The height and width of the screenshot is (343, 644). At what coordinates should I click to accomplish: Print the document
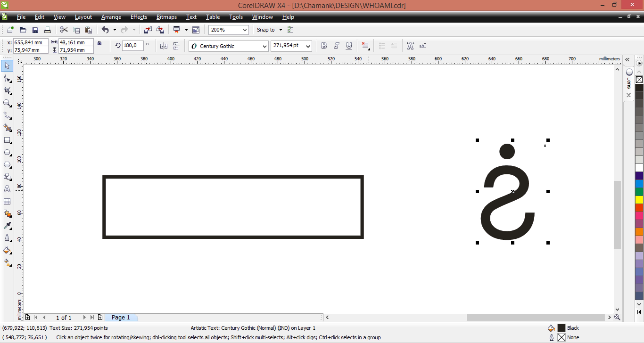[x=48, y=30]
